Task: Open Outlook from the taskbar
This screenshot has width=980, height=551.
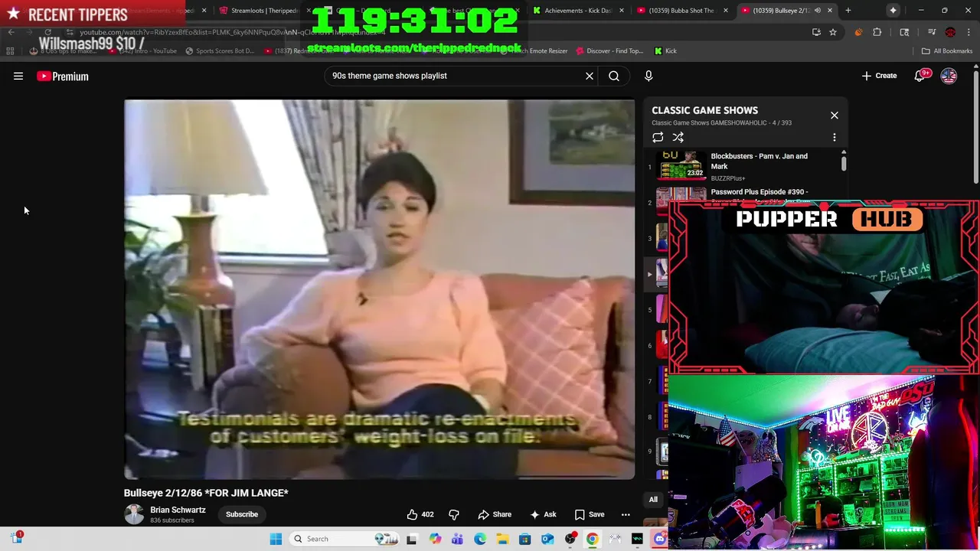Action: click(x=547, y=539)
